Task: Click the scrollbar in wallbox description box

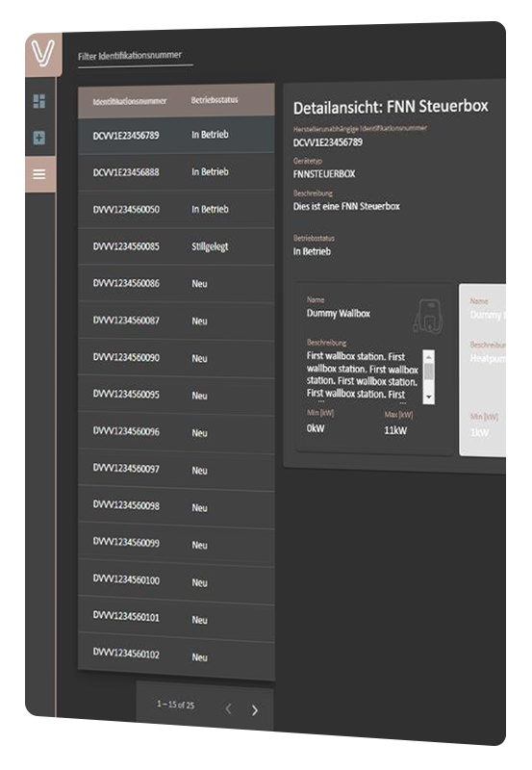Action: (x=428, y=376)
